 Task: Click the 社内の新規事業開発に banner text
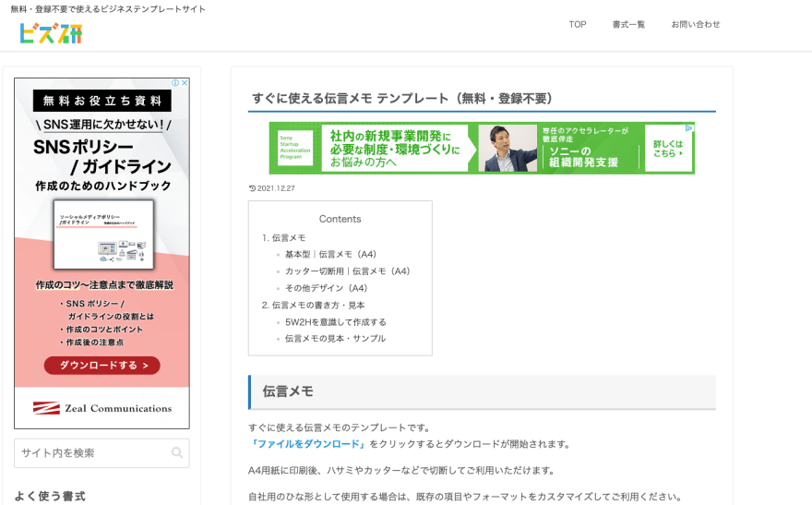point(390,137)
